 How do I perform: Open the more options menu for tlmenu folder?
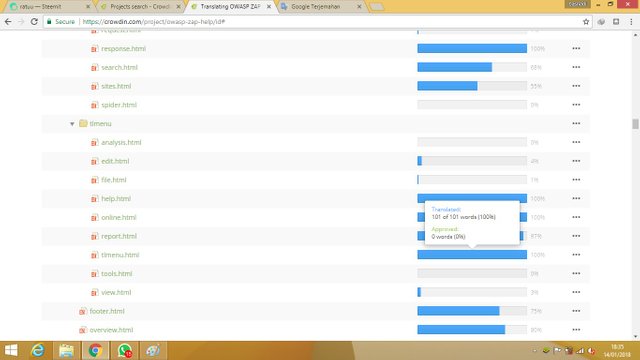[576, 124]
